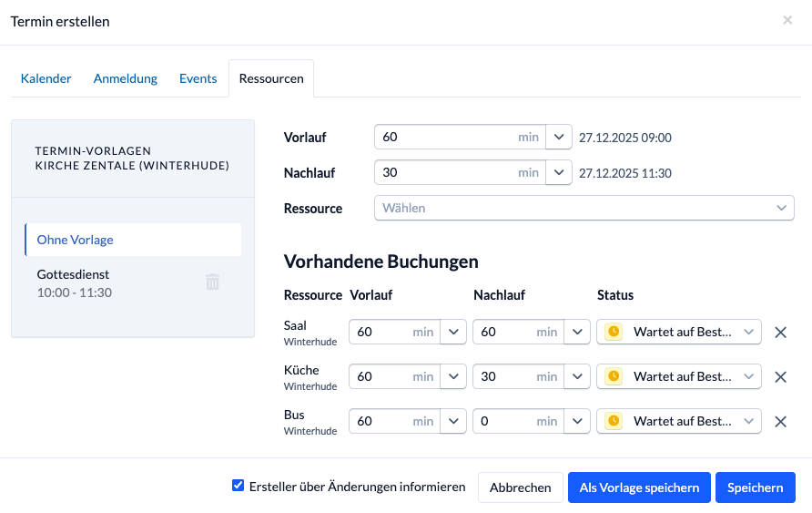Expand Bus Nachlauf minutes dropdown

point(577,421)
